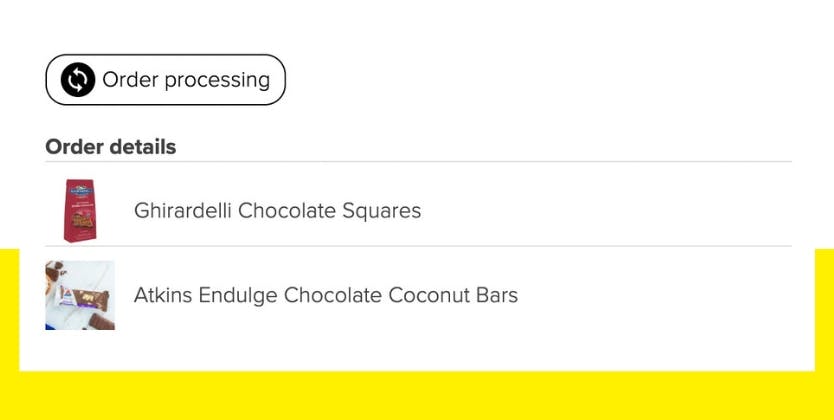834x420 pixels.
Task: Click the word "Endulge" in the second item
Action: click(238, 296)
